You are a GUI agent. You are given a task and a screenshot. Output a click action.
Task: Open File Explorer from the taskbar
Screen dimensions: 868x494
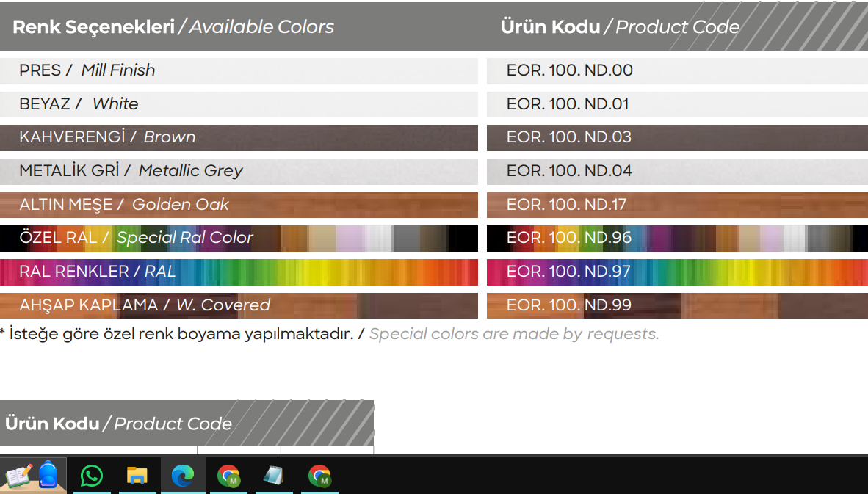[137, 476]
